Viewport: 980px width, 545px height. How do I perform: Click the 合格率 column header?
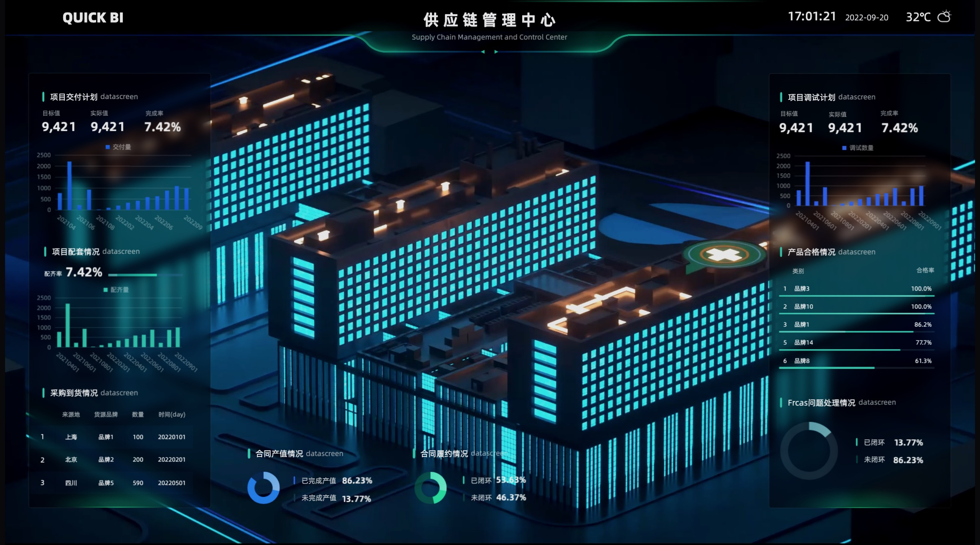pyautogui.click(x=925, y=270)
